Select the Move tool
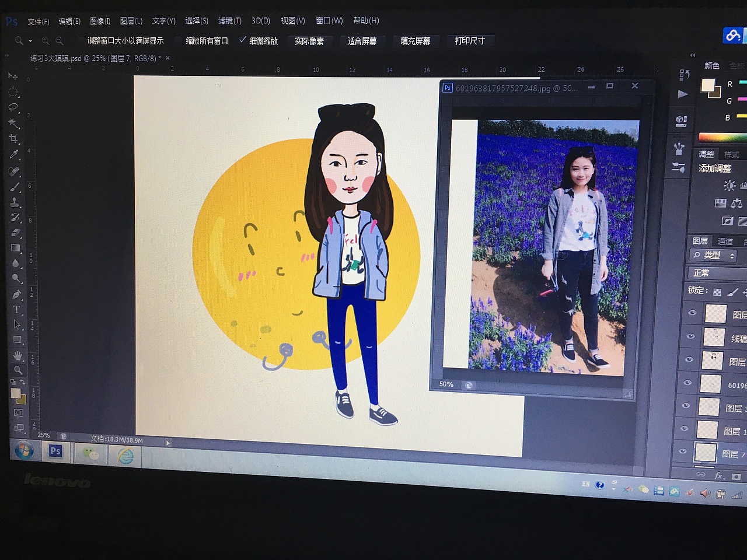The image size is (747, 560). (x=13, y=76)
